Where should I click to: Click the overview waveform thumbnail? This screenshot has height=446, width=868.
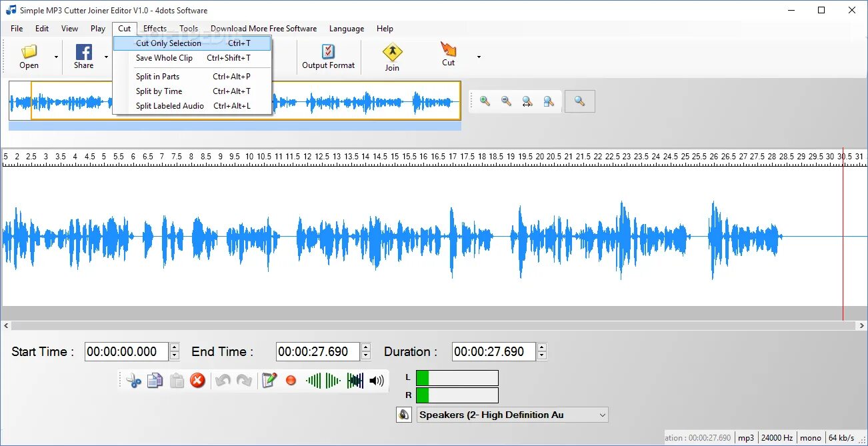[x=235, y=101]
